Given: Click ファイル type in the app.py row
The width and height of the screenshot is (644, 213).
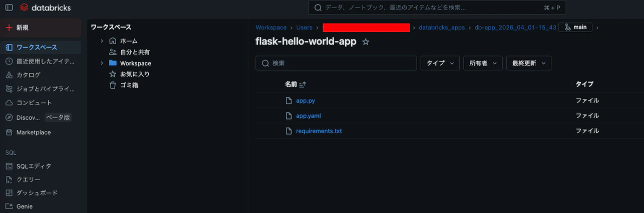Looking at the screenshot, I should pyautogui.click(x=587, y=100).
